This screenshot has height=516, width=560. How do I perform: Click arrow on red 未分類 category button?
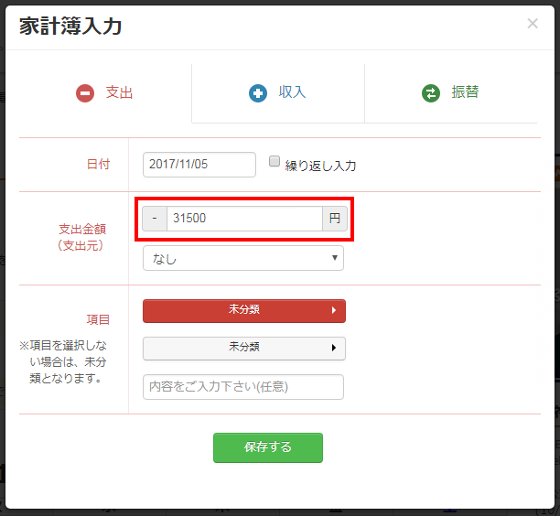pyautogui.click(x=334, y=310)
